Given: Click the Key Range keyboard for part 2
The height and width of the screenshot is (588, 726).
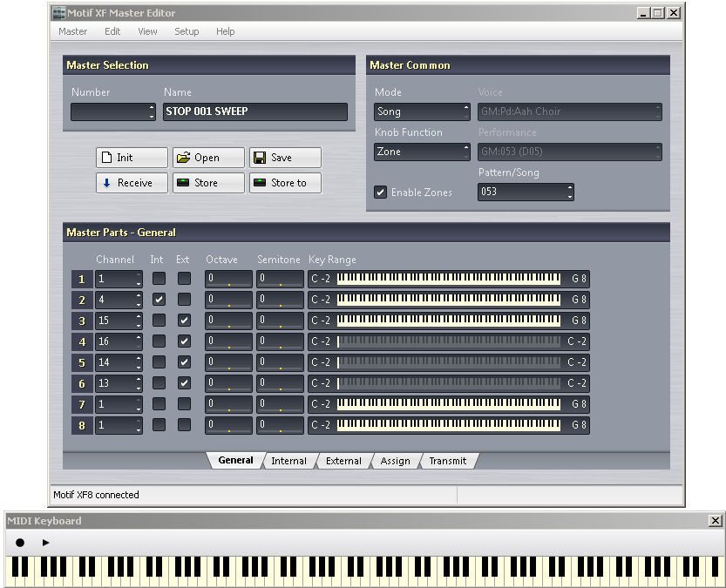Looking at the screenshot, I should (x=449, y=300).
